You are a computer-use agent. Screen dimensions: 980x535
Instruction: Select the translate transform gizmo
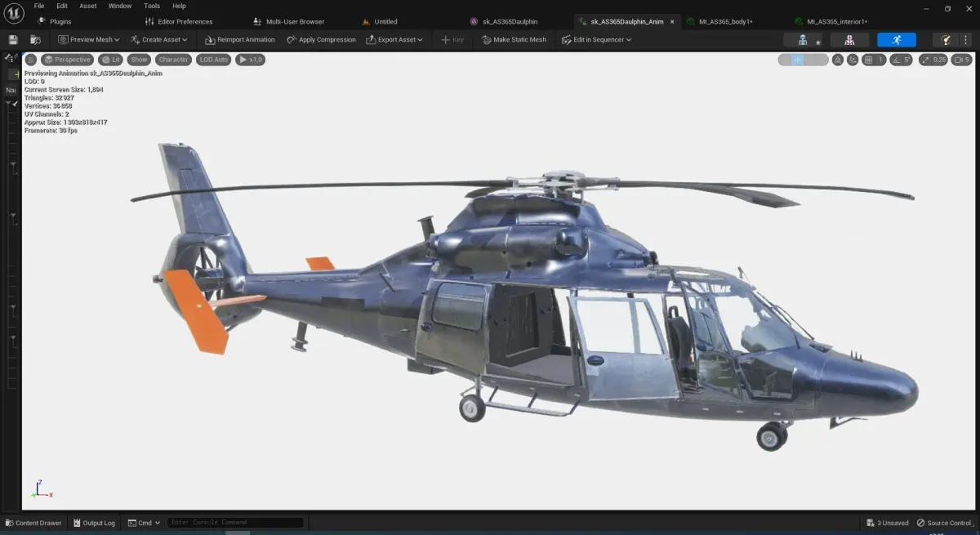pos(797,60)
